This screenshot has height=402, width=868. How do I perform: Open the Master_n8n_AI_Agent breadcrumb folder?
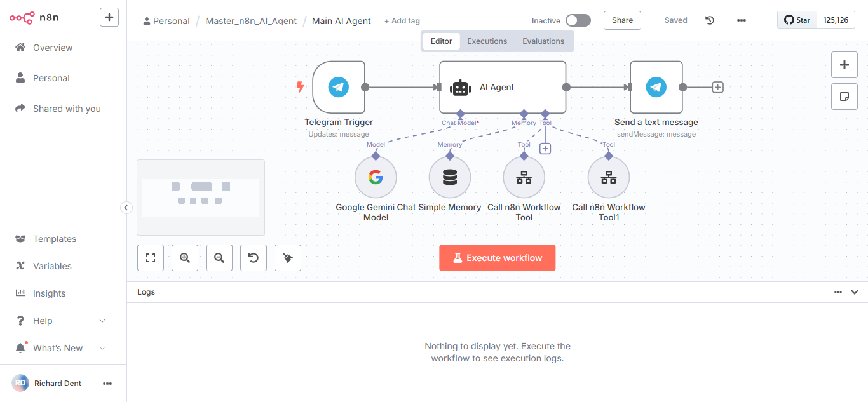coord(251,21)
